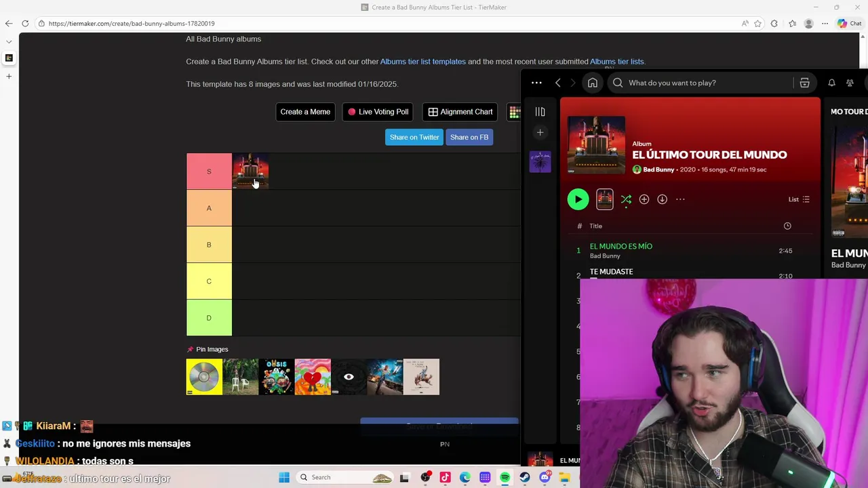Start a Live Voting Poll
This screenshot has height=488, width=868.
pyautogui.click(x=378, y=112)
